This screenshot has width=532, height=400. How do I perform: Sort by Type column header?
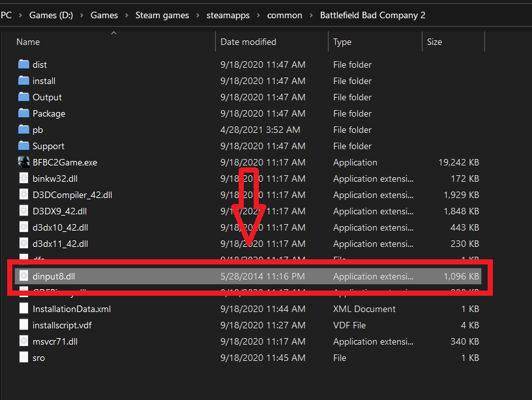pos(342,42)
